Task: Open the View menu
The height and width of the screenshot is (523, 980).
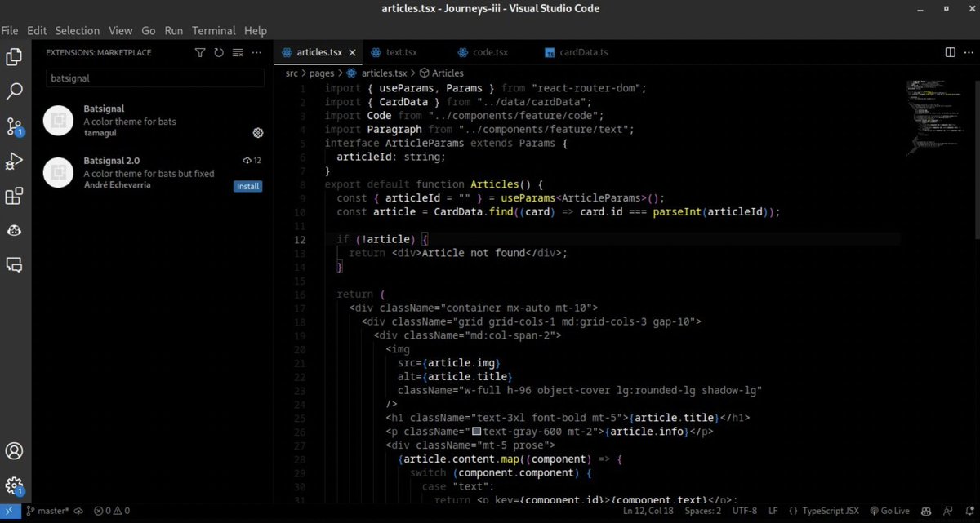Action: (x=120, y=30)
